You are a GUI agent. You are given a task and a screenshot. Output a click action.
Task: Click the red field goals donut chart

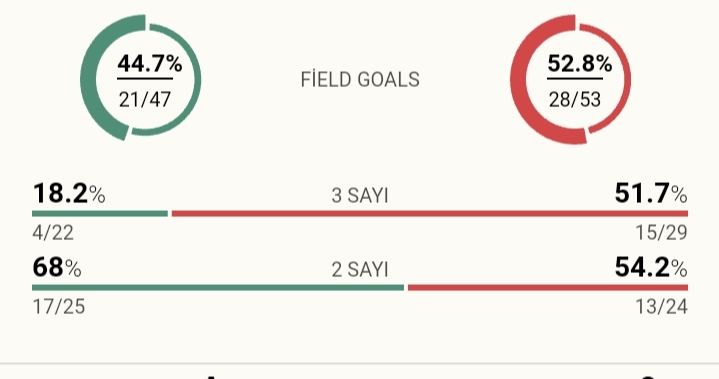[x=570, y=79]
